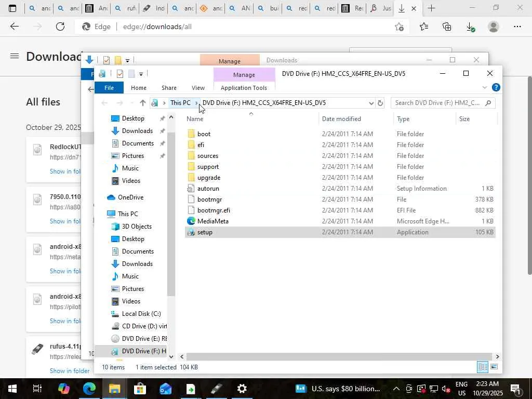Viewport: 532px width, 399px height.
Task: Switch to large icons view layout
Action: point(494,367)
